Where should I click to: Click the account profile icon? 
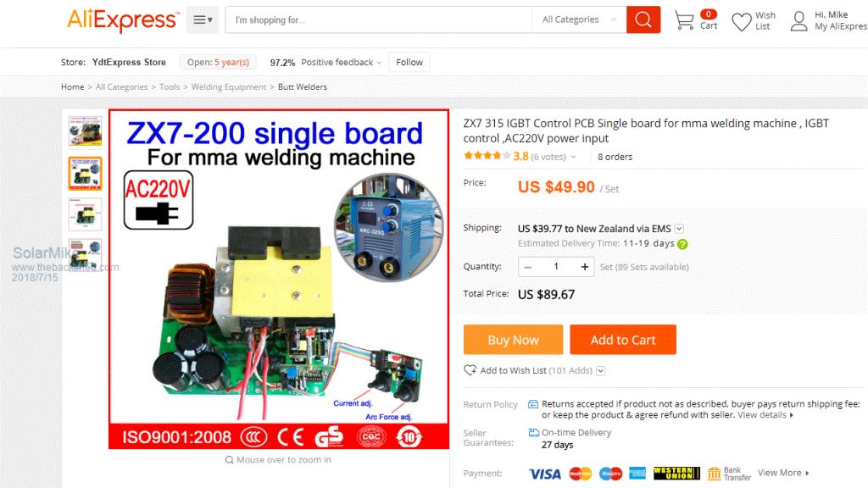tap(798, 21)
